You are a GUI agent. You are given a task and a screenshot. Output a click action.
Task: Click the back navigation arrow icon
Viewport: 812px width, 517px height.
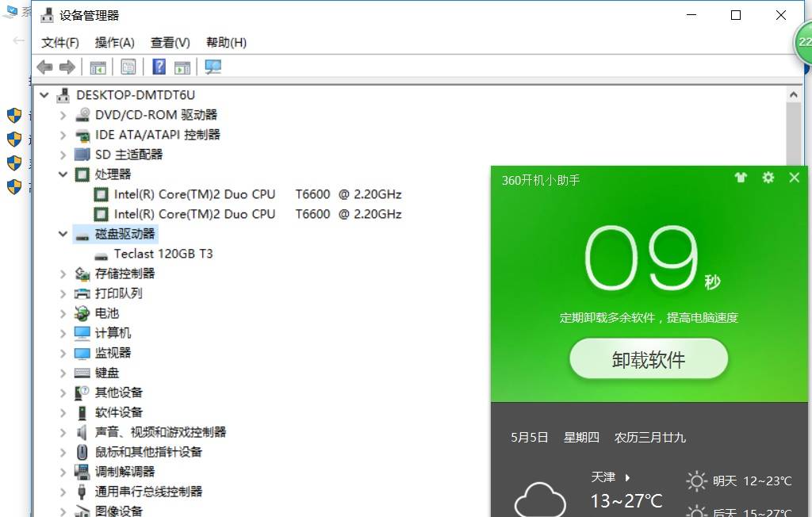pos(44,67)
